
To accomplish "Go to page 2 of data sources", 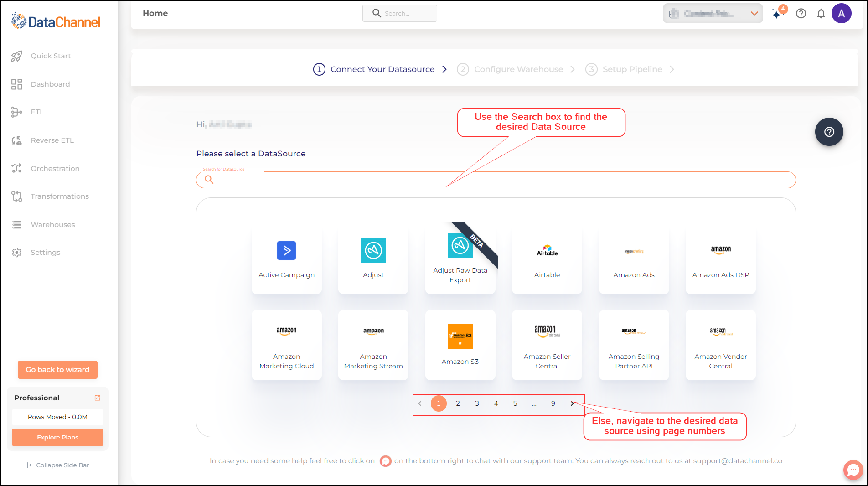I will pos(458,403).
